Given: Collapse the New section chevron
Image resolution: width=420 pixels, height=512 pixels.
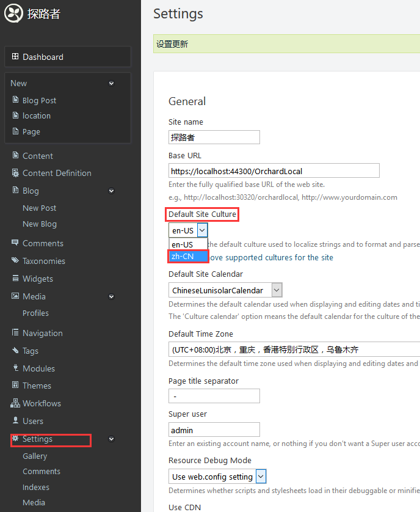Looking at the screenshot, I should click(111, 83).
